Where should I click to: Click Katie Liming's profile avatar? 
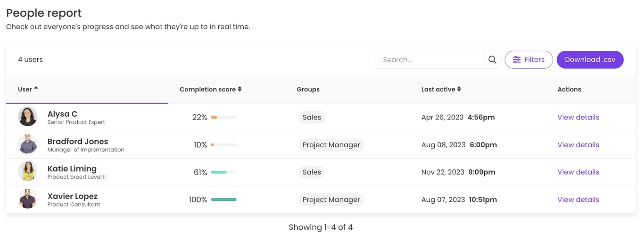coord(28,172)
